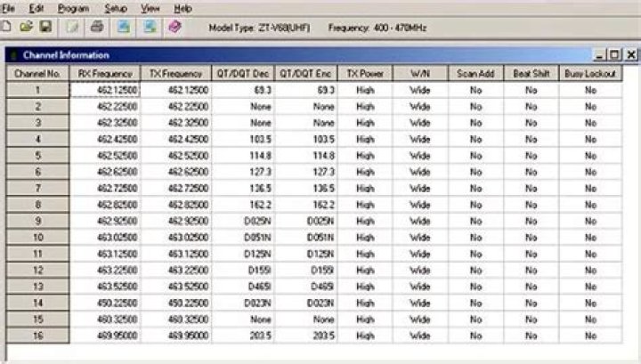Click the Write to radio icon
The height and width of the screenshot is (364, 641).
(x=150, y=27)
